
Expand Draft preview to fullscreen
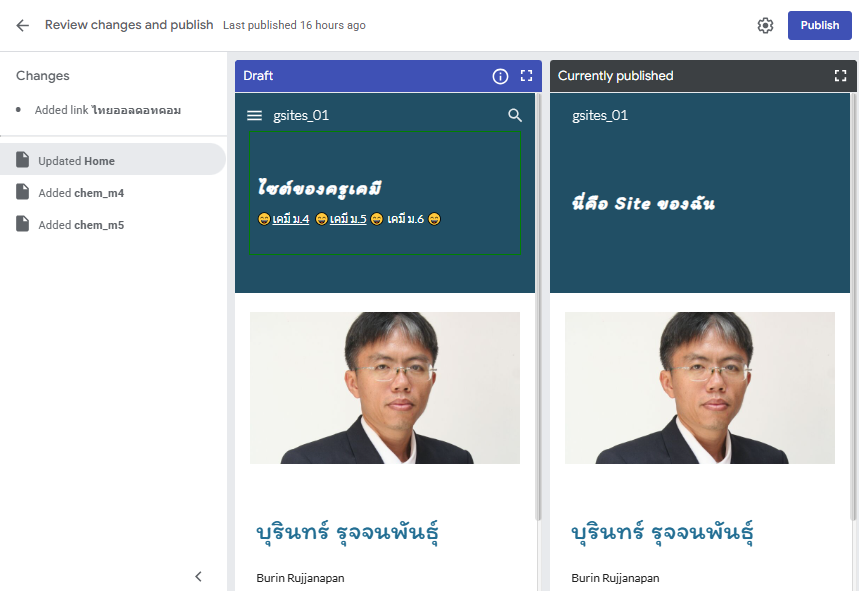[x=527, y=76]
